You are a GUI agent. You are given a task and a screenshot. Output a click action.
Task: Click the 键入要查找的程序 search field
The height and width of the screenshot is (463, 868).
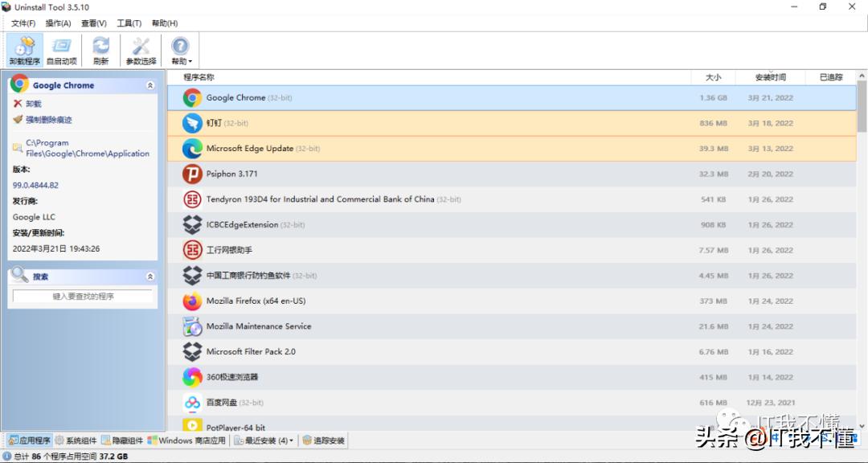click(83, 297)
